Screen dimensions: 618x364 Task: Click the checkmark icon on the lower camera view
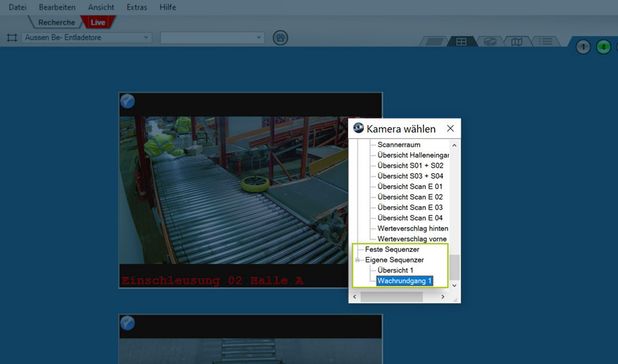coord(127,323)
